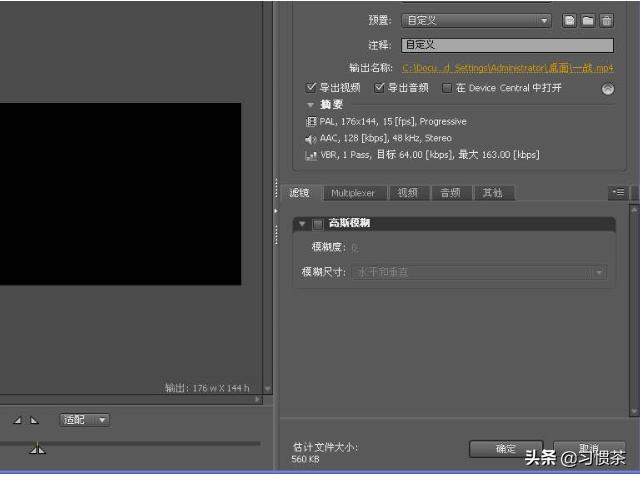Open the 输出名称 output file path link
640x480 pixels.
coord(508,68)
